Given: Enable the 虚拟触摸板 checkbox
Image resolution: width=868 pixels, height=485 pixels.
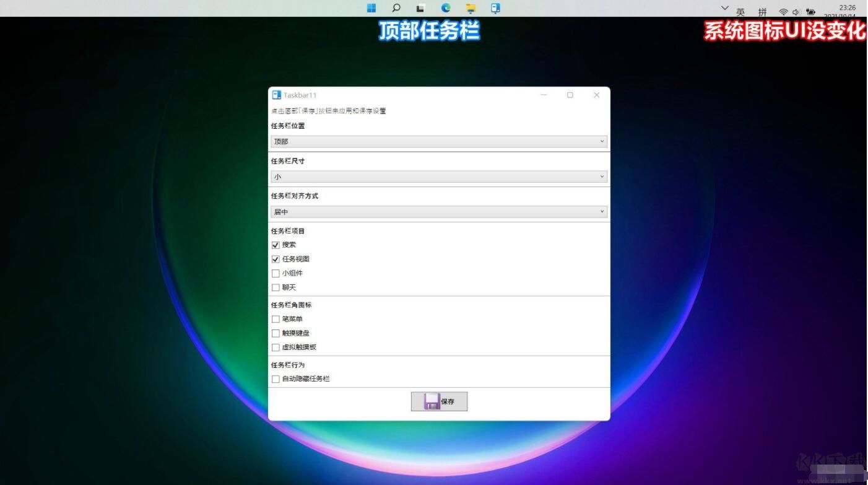Looking at the screenshot, I should [276, 347].
